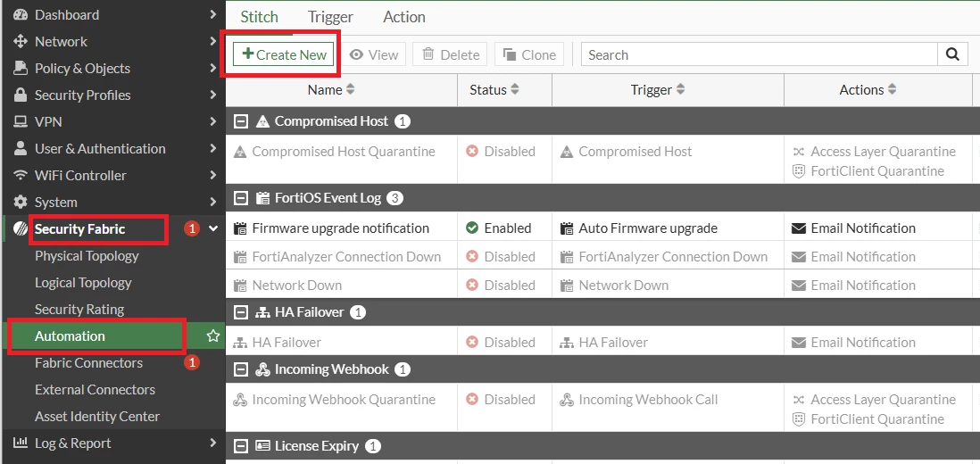The width and height of the screenshot is (980, 464).
Task: Collapse the Incoming Webhook group
Action: [x=241, y=369]
